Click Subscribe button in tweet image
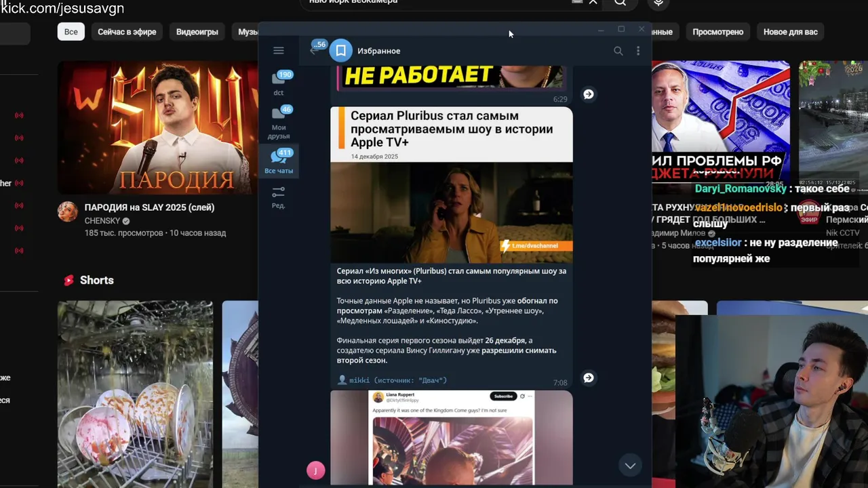This screenshot has height=488, width=868. tap(503, 396)
